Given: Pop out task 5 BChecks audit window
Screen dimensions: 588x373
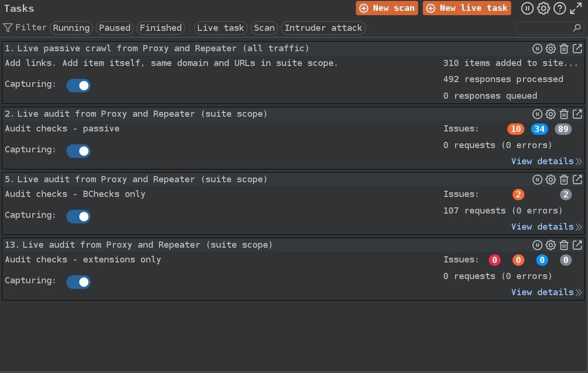Looking at the screenshot, I should coord(577,179).
